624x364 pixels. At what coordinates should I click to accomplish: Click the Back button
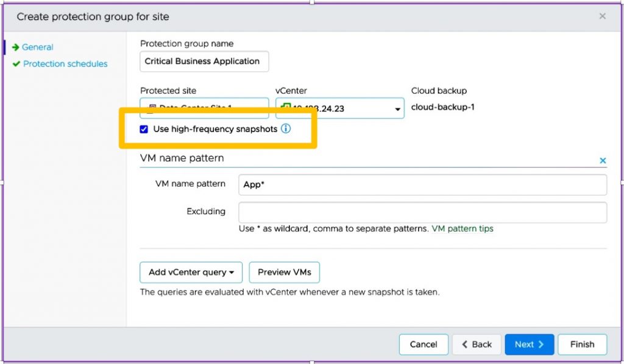476,344
